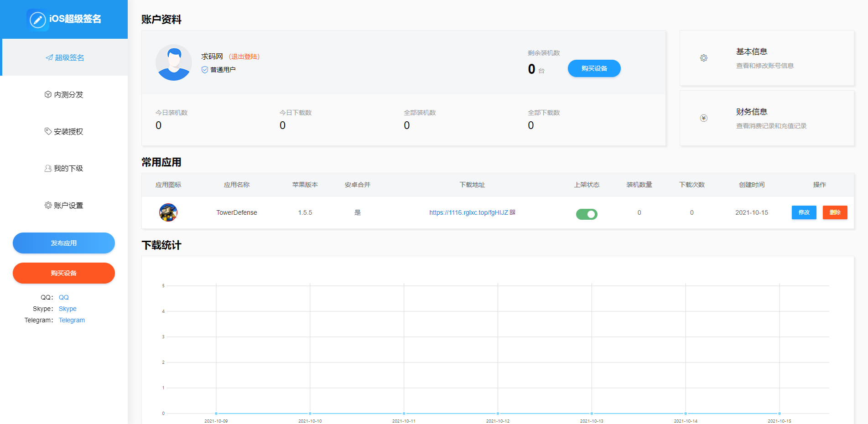Open the 基本信息 card title

(x=752, y=52)
